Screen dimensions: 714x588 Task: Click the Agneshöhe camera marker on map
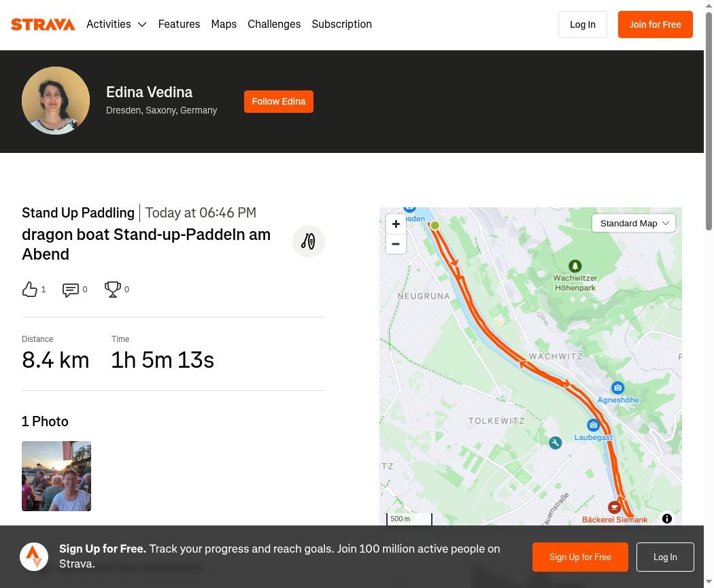coord(617,387)
